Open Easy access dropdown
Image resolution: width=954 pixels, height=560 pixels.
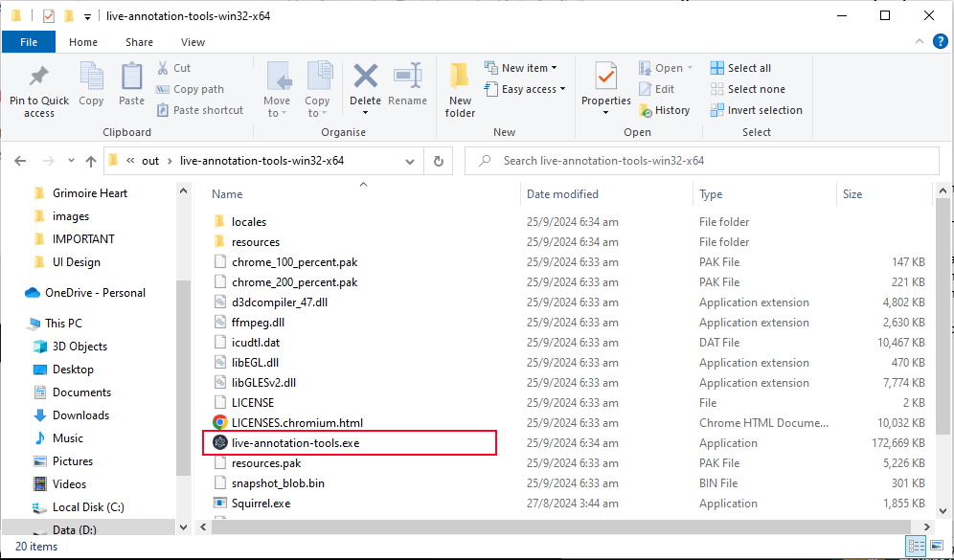(525, 89)
